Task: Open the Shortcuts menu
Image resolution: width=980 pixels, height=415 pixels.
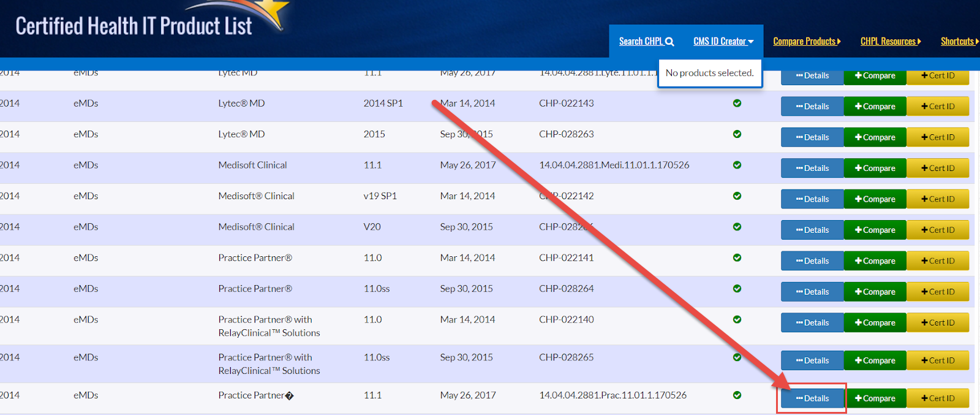Action: 960,41
